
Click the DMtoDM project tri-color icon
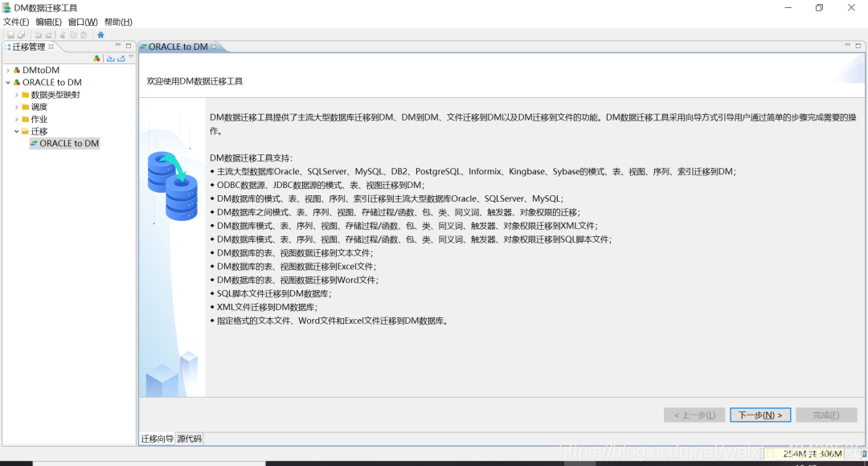tap(17, 70)
